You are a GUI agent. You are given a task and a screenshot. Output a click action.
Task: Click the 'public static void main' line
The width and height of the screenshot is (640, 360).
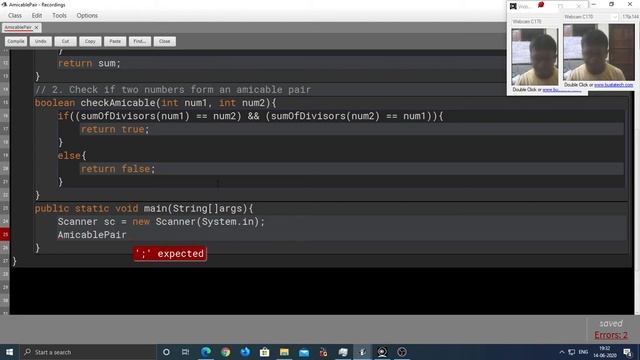(x=144, y=208)
